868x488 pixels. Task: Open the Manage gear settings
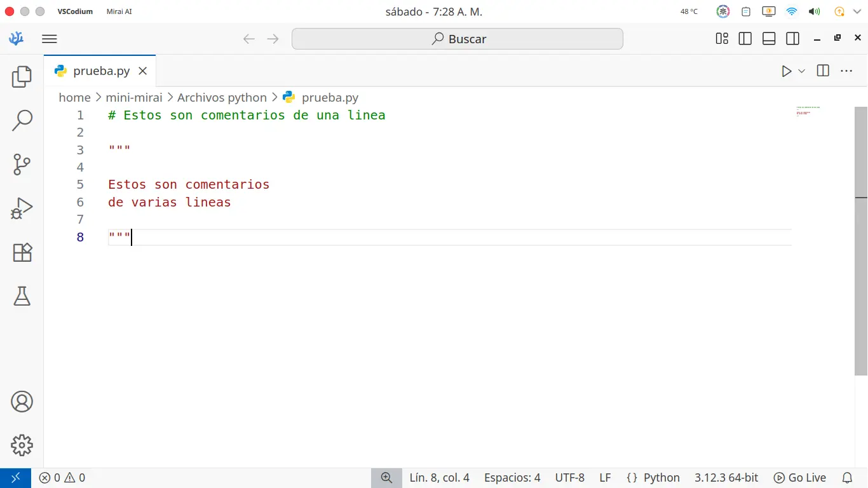pyautogui.click(x=22, y=445)
